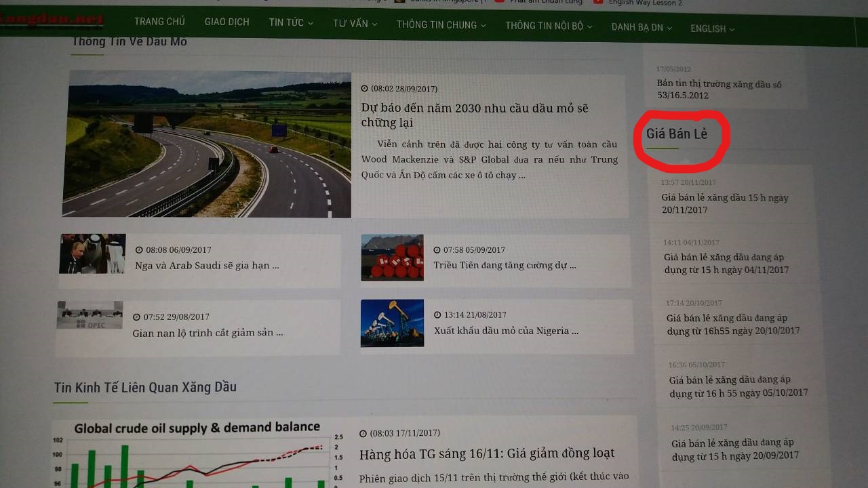868x488 pixels.
Task: Click the sidebar timestamp 16:36 05/10/2017
Action: click(x=697, y=365)
